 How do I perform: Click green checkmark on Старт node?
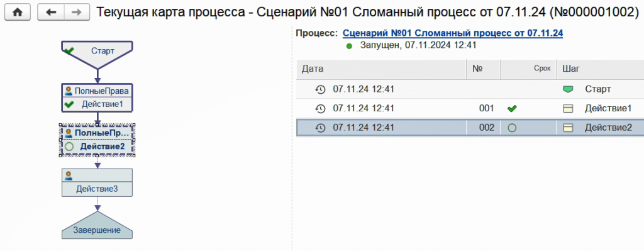pos(69,50)
